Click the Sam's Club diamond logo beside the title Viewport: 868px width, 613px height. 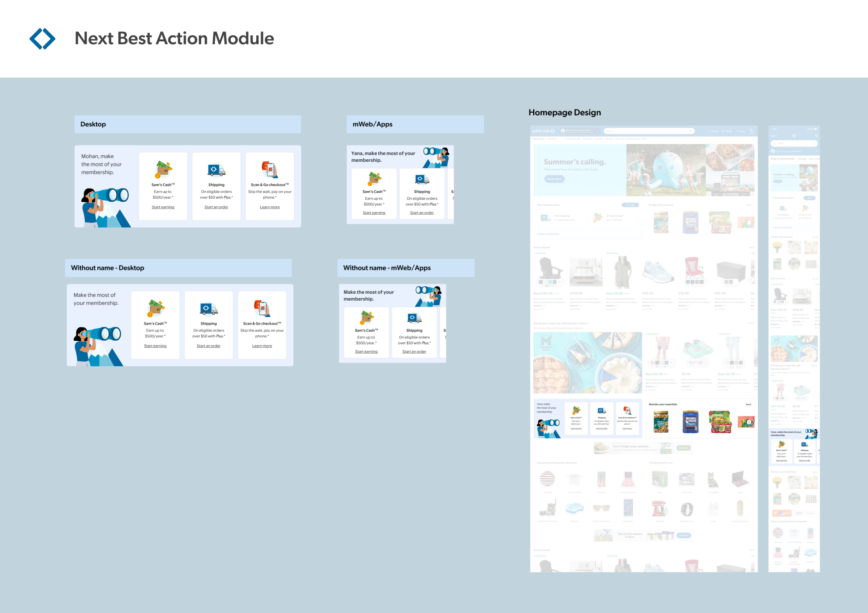pos(42,39)
